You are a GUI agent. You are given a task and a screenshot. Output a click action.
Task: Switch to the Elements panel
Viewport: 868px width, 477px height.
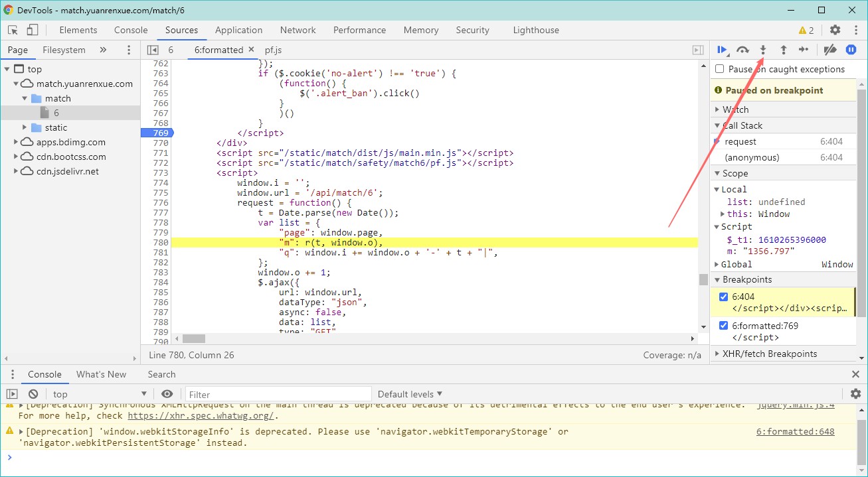[78, 30]
